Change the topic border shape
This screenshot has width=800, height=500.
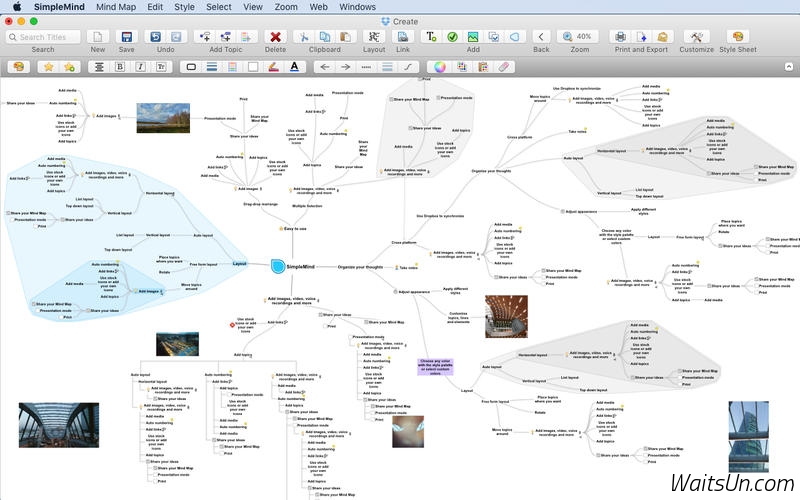[x=191, y=67]
